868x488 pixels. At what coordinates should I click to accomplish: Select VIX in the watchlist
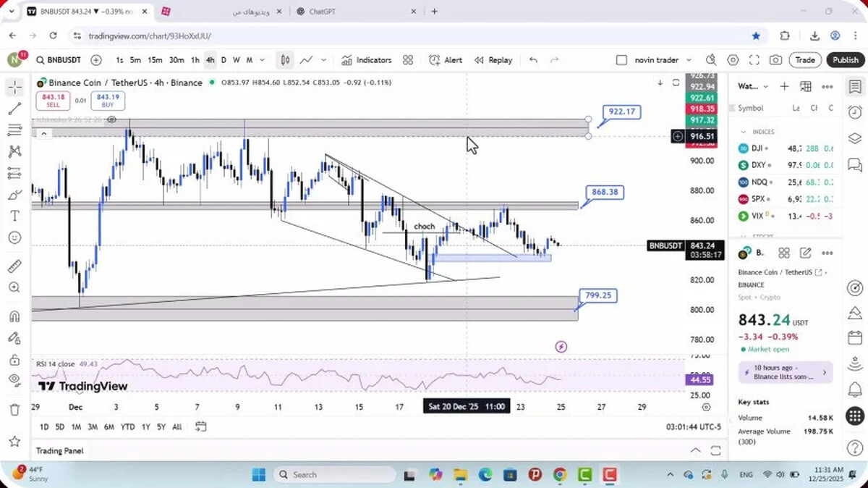(x=786, y=216)
